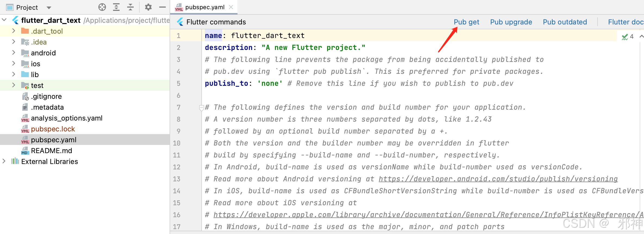Open Flutter doctor link

(x=626, y=22)
